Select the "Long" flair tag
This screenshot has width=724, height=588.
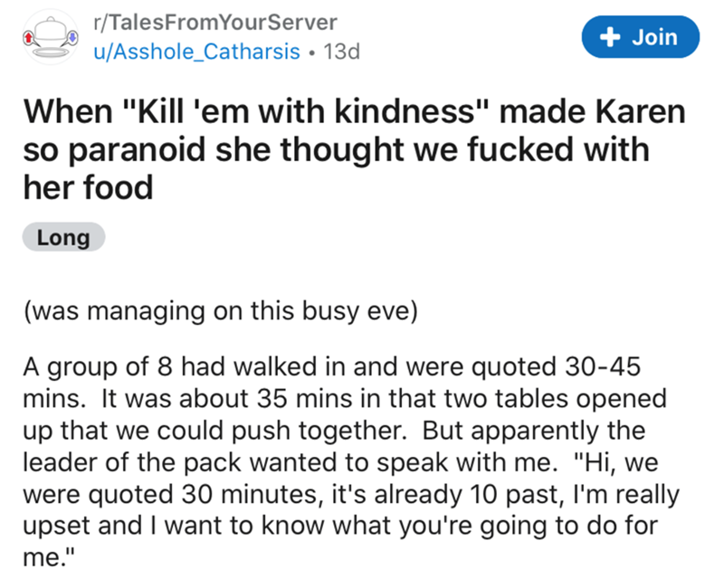click(x=63, y=239)
